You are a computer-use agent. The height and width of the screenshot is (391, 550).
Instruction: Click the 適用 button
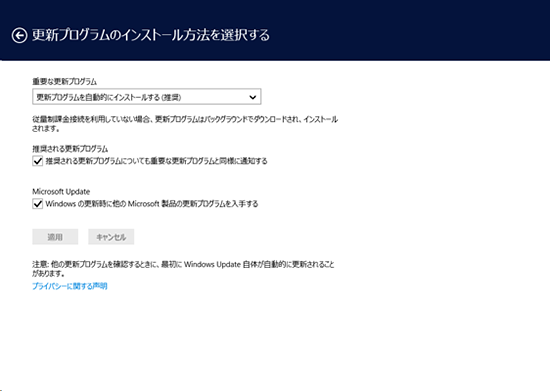click(x=55, y=237)
